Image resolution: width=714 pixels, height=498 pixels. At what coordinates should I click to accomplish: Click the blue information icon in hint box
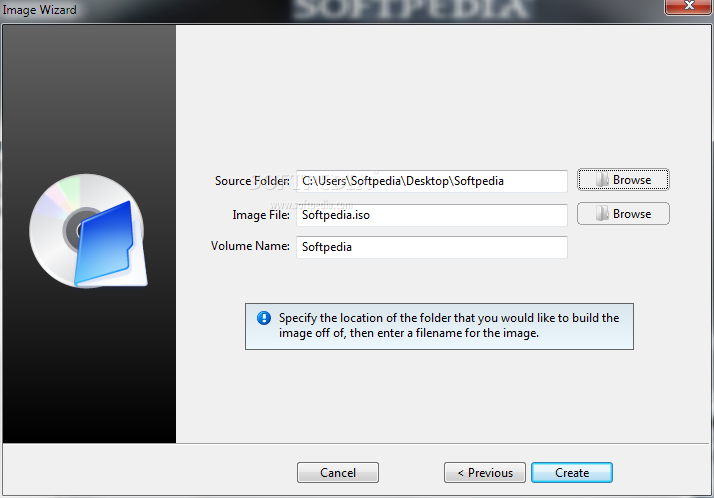tap(264, 318)
